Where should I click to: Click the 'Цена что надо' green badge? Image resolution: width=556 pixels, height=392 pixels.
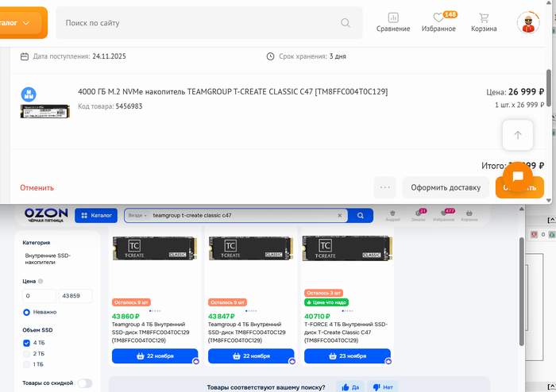point(326,302)
